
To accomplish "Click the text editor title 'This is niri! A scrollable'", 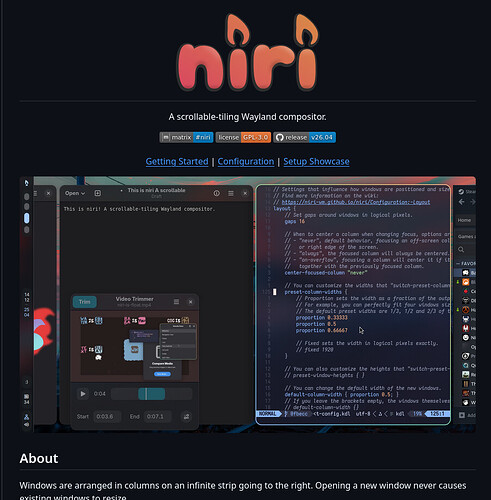I will click(x=156, y=190).
